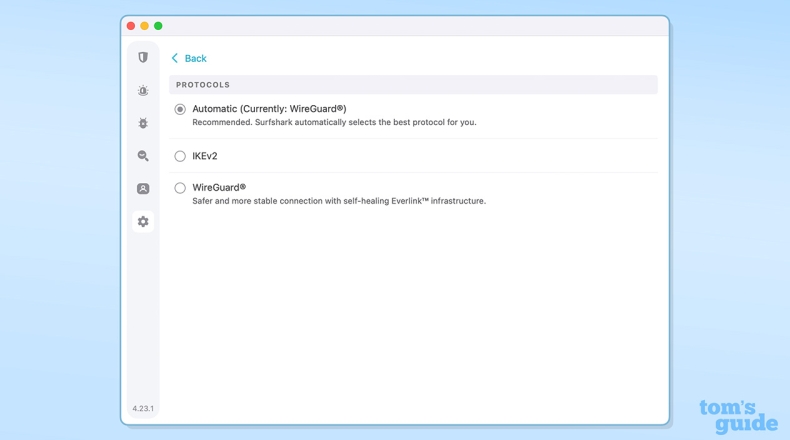Click the Everlink infrastructure description text
This screenshot has width=790, height=440.
click(x=339, y=201)
